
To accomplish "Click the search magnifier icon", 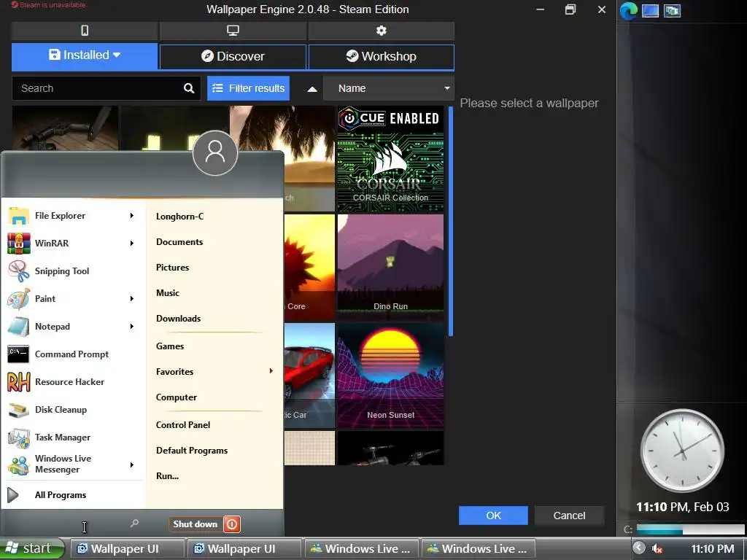I will pyautogui.click(x=189, y=88).
